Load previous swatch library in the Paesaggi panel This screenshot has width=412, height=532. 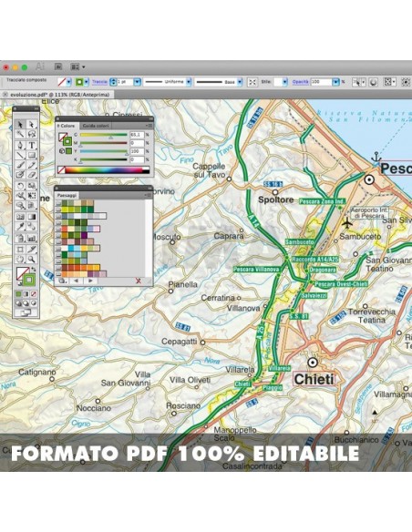pos(76,281)
